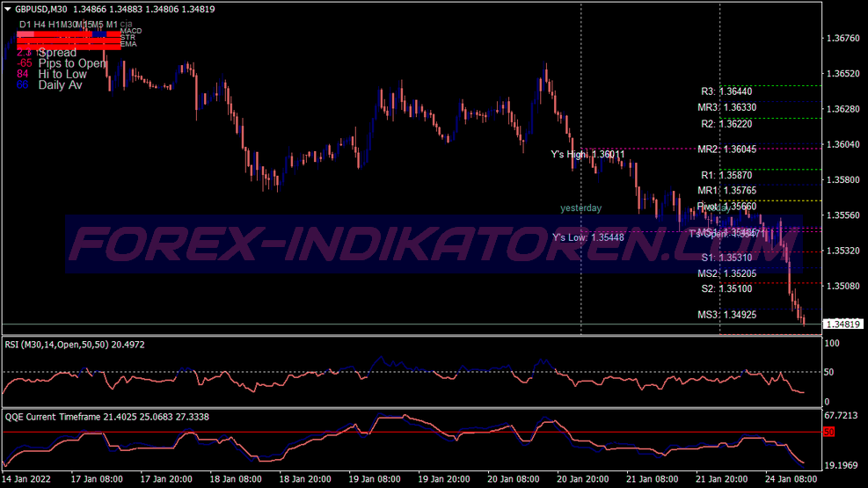Select the H4 timeframe label
This screenshot has width=868, height=488.
40,23
